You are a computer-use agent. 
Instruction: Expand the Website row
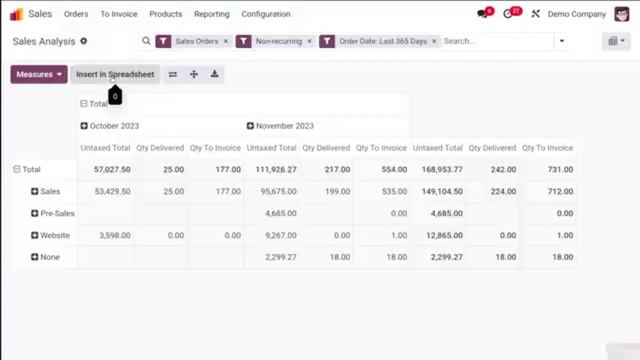click(x=35, y=235)
